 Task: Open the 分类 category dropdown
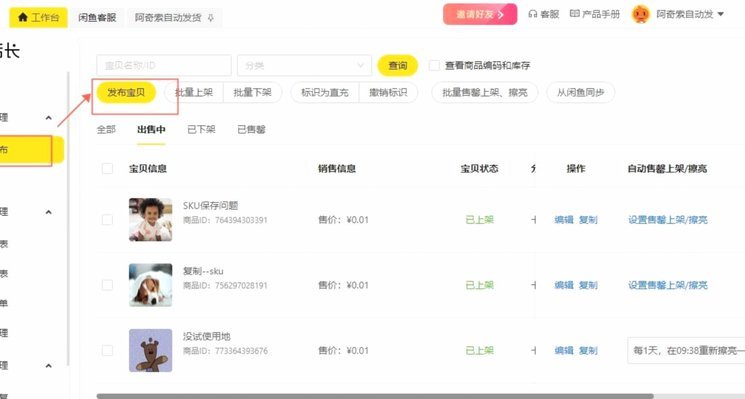[x=304, y=66]
